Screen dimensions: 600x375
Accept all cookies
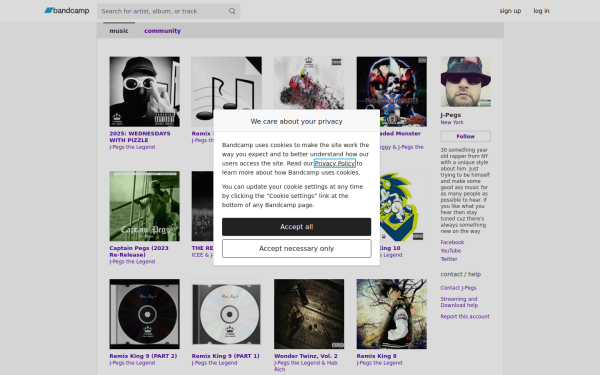[x=297, y=227]
